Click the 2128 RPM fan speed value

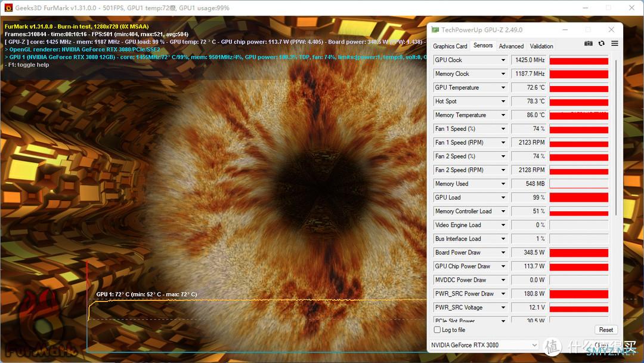530,170
